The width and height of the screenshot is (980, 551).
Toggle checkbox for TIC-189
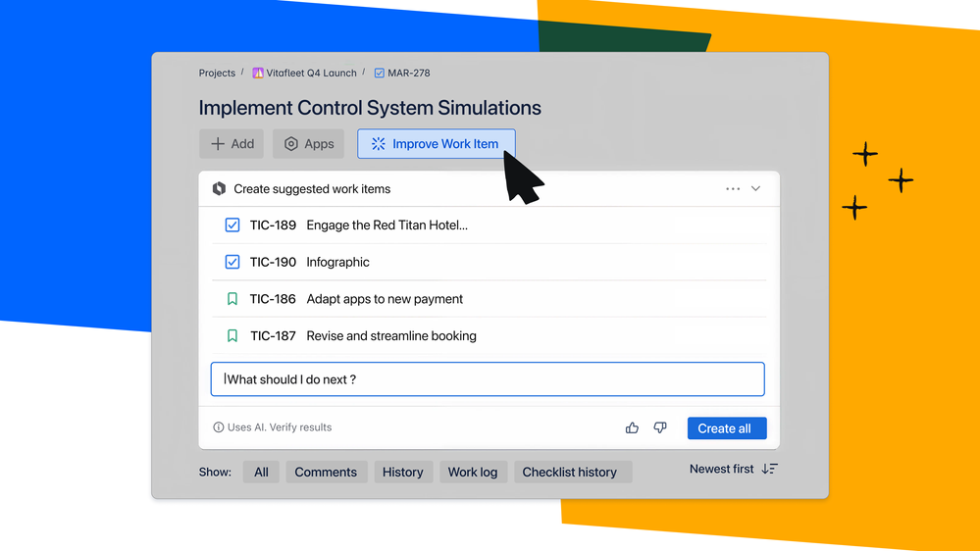232,225
